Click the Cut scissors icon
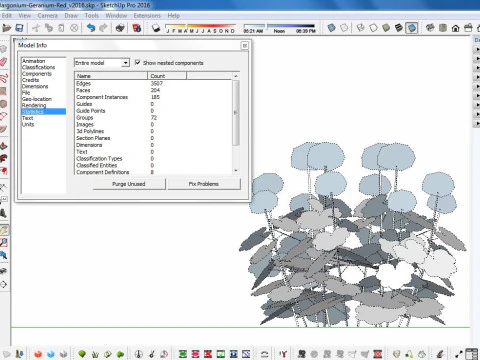 click(36, 28)
